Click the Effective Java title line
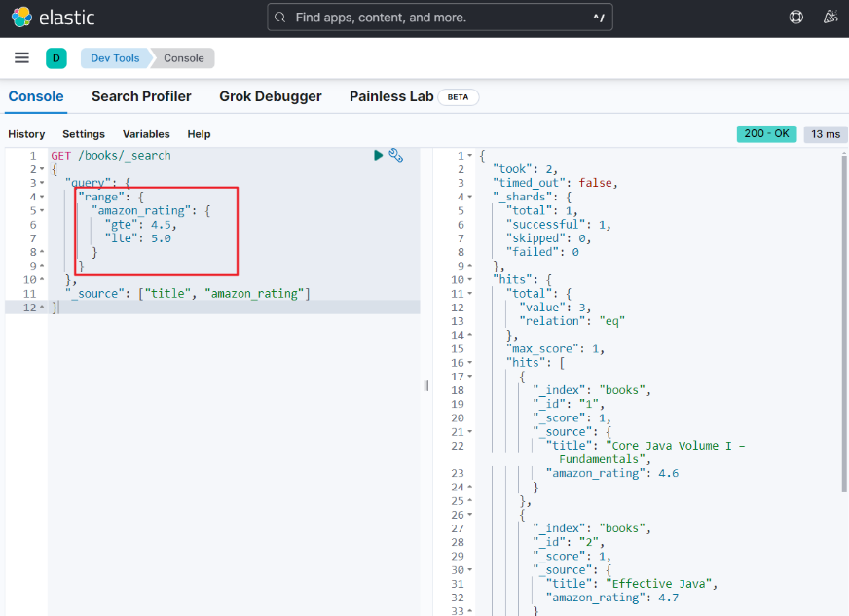The width and height of the screenshot is (849, 616). [631, 584]
